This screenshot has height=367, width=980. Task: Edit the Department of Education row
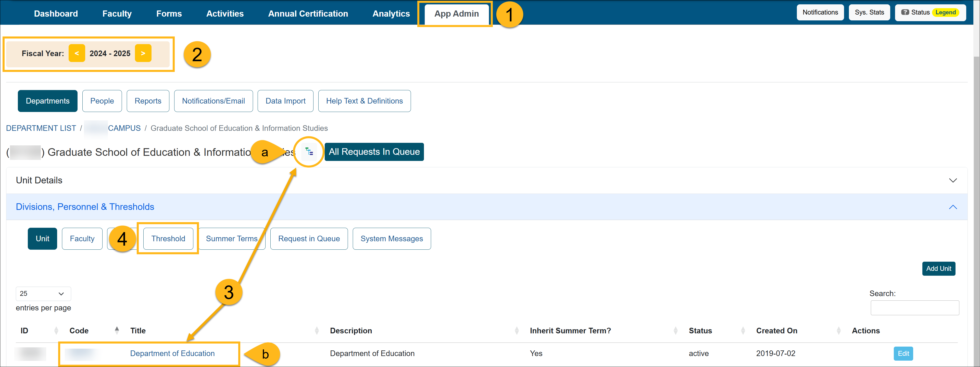pos(903,353)
